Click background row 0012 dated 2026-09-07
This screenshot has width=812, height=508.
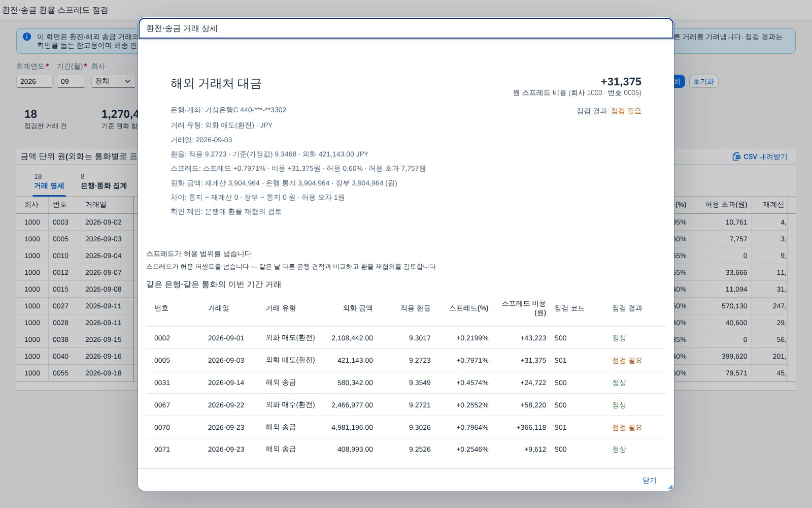pyautogui.click(x=76, y=272)
